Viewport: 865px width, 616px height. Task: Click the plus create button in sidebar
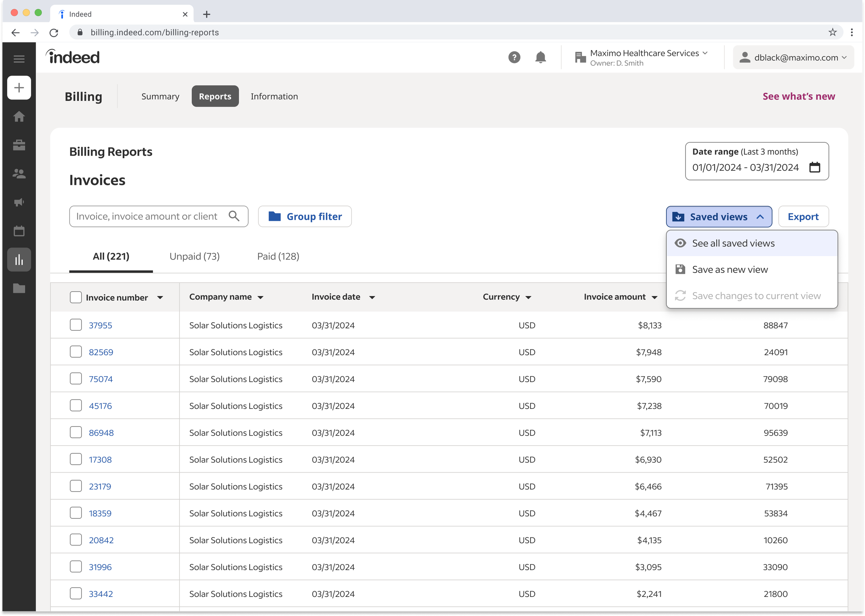pyautogui.click(x=19, y=88)
